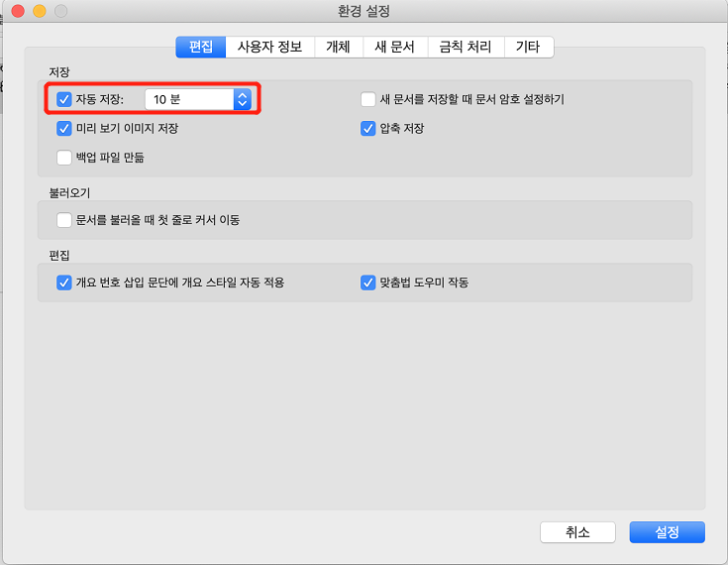Screen dimensions: 728x565
Task: Toggle 개요 스타일 자동 적용 checkbox
Action: tap(64, 282)
